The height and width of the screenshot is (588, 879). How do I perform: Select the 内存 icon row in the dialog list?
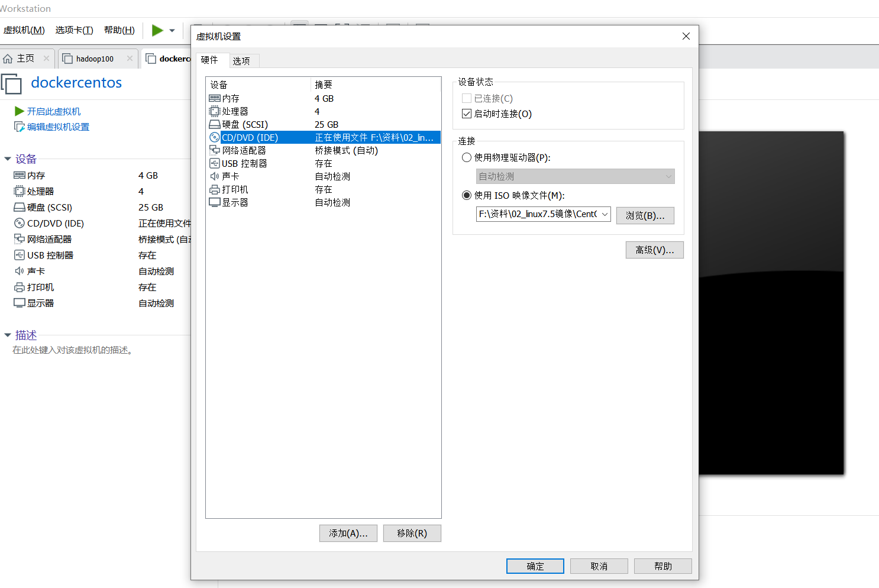(215, 98)
